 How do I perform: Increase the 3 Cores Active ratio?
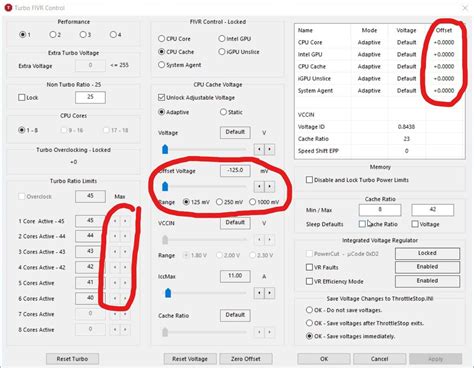pos(125,251)
